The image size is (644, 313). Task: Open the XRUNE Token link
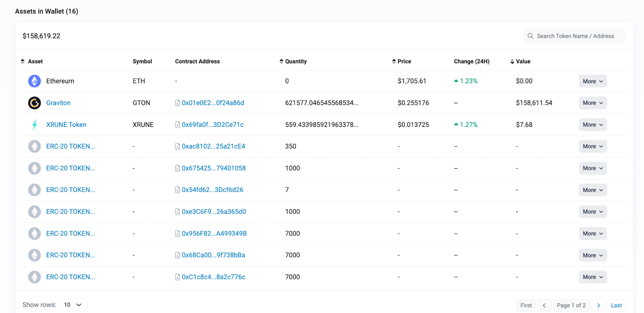66,125
